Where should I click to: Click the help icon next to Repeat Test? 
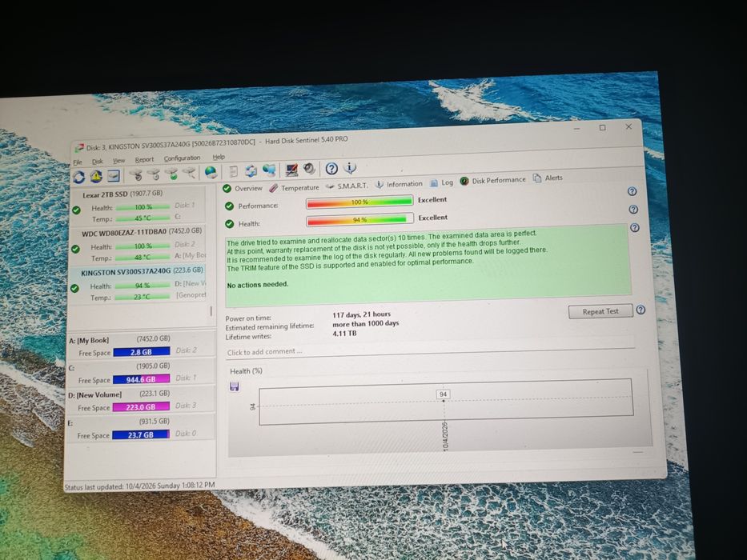click(x=641, y=310)
